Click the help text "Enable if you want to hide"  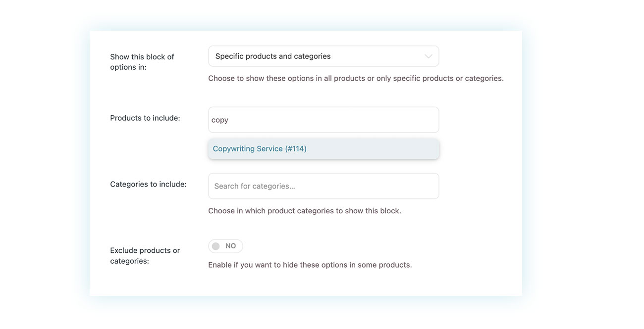(310, 265)
